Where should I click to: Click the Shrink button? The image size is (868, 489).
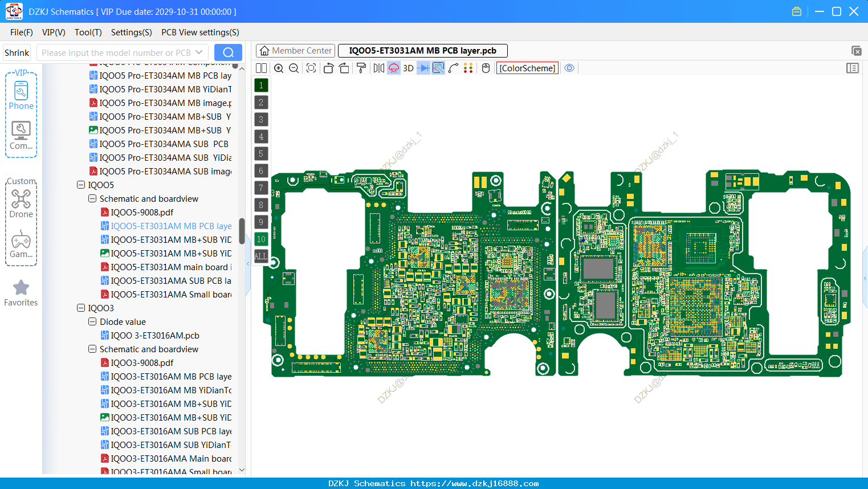click(17, 52)
